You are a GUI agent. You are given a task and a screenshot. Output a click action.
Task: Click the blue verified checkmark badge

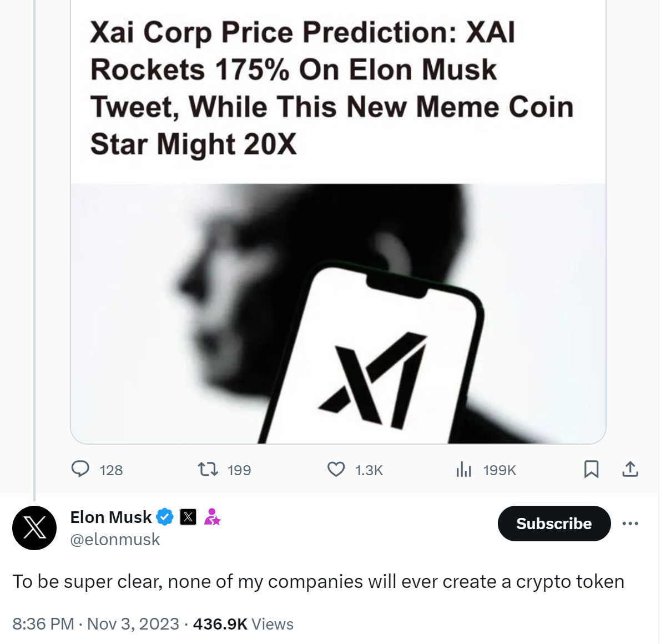click(x=165, y=517)
